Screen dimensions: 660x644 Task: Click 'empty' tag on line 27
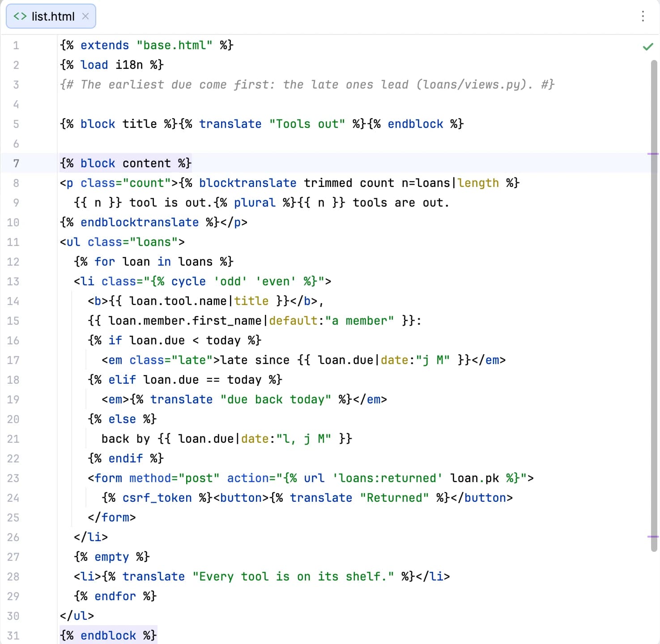click(112, 557)
